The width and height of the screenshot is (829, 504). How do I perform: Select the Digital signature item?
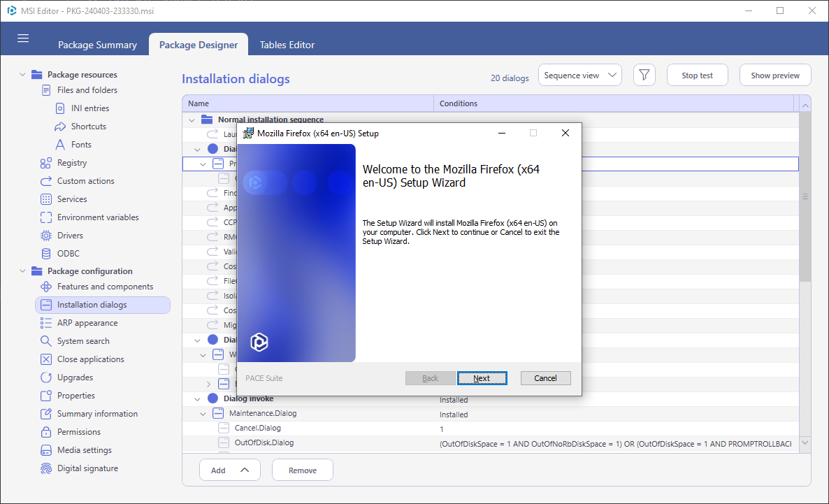pyautogui.click(x=88, y=468)
